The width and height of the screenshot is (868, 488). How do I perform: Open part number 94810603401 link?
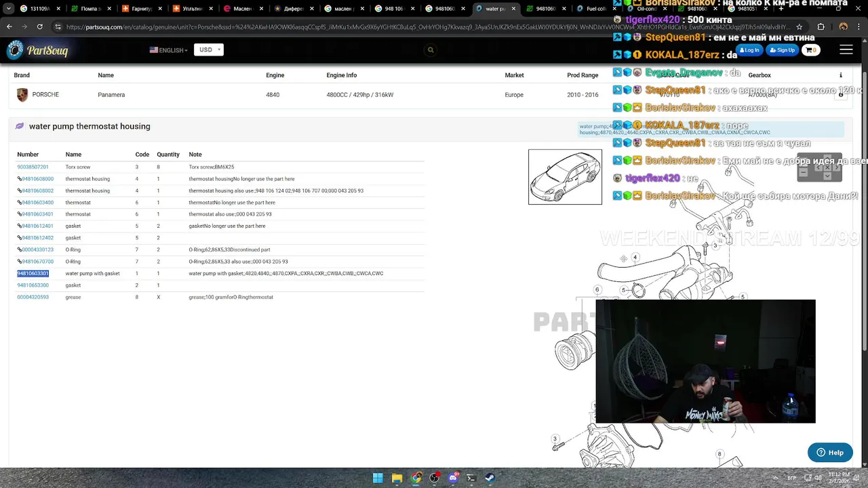tap(37, 214)
